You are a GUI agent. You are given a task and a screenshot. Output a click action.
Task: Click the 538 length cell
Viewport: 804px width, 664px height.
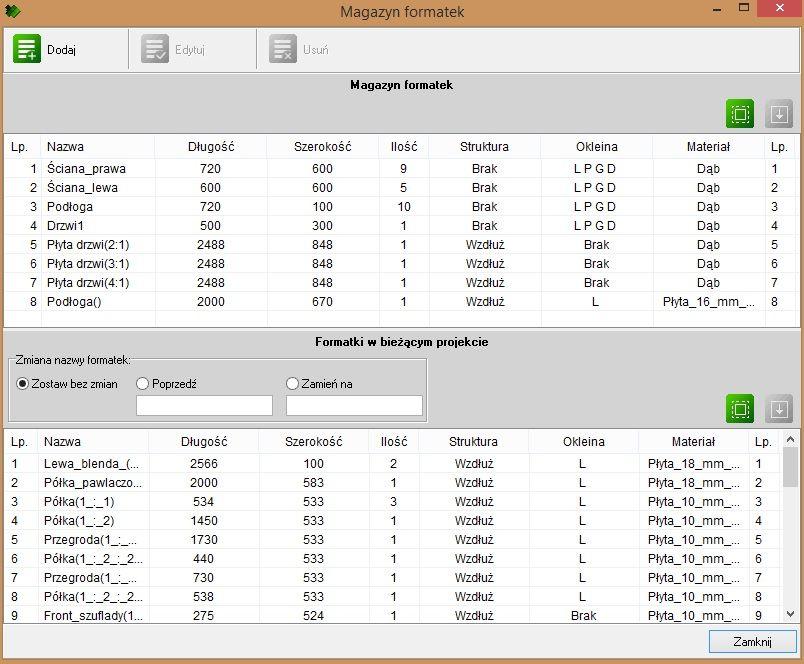point(204,596)
